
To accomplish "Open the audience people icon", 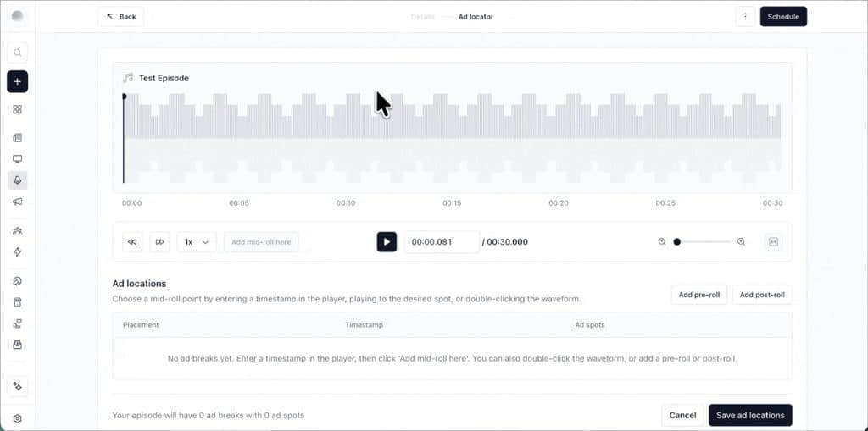I will tap(17, 230).
